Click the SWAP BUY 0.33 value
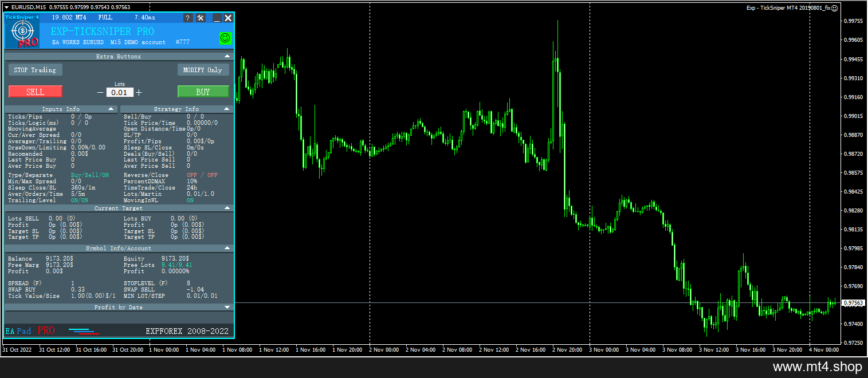The width and height of the screenshot is (868, 378). point(78,289)
